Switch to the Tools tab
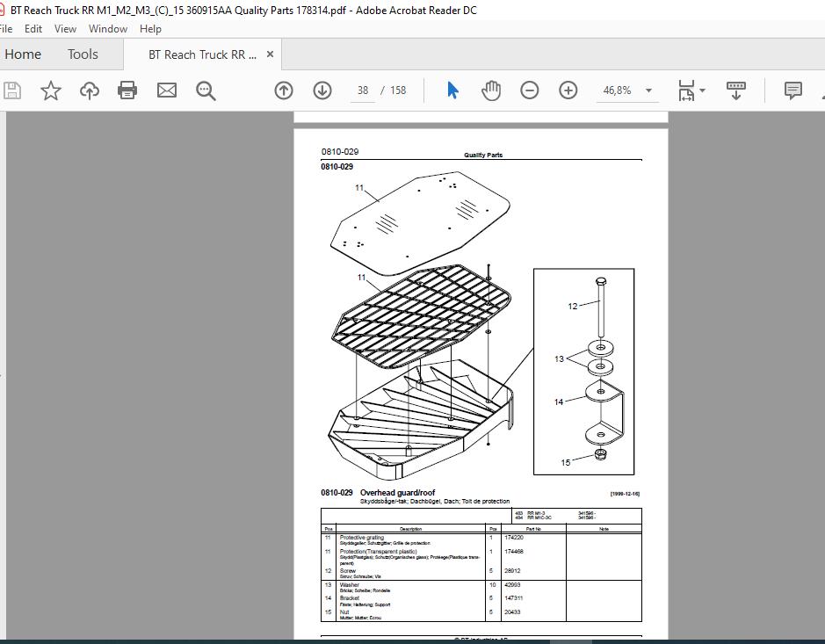Image resolution: width=825 pixels, height=644 pixels. (83, 54)
